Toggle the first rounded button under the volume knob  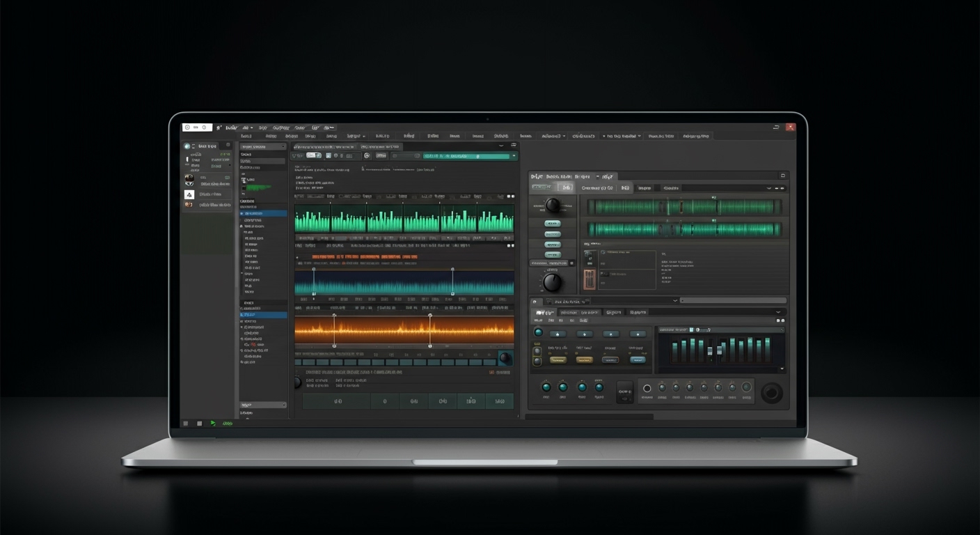click(x=553, y=224)
